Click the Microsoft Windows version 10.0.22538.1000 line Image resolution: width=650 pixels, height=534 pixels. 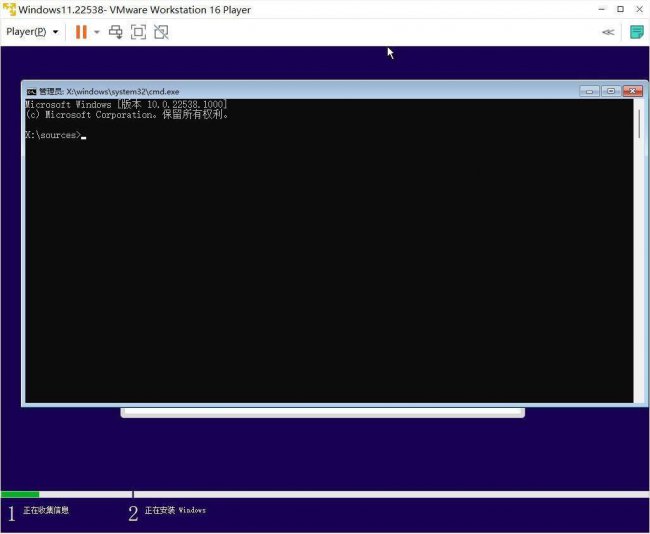pos(126,104)
